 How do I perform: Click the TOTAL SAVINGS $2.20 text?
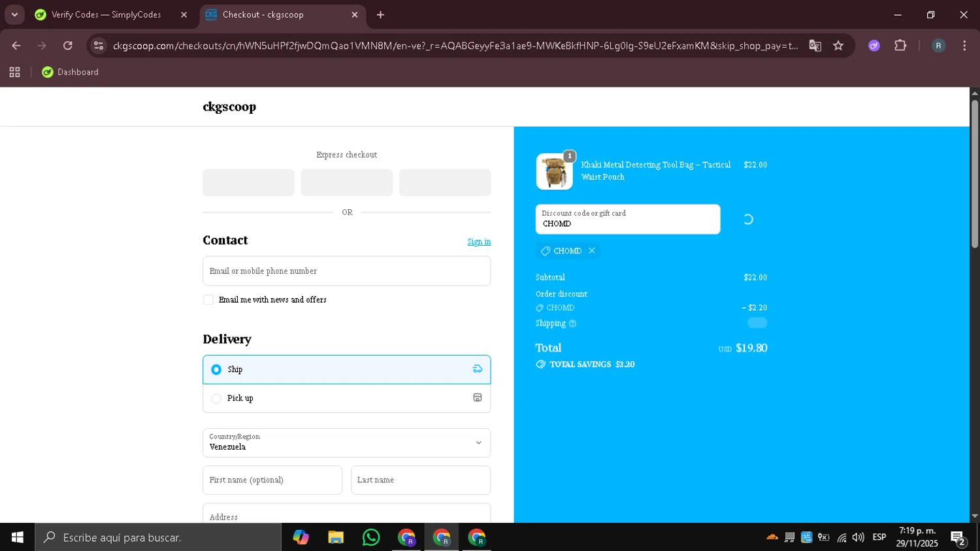[x=592, y=365]
